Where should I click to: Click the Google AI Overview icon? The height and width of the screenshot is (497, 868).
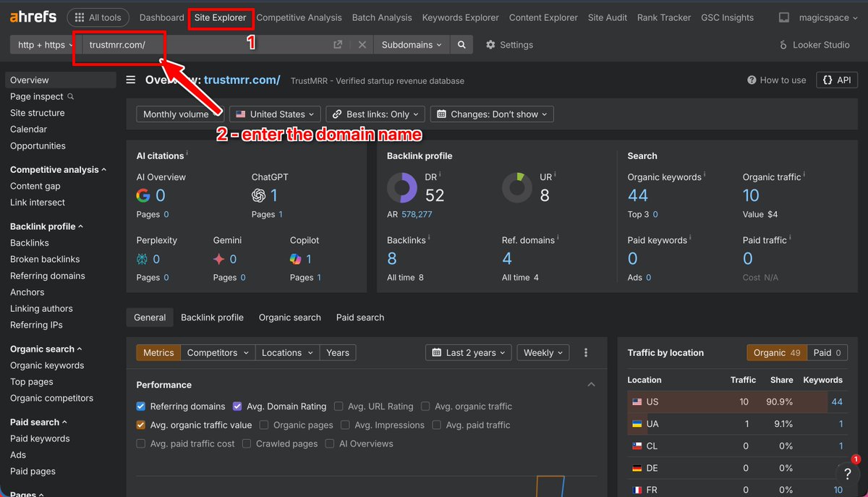tap(143, 195)
